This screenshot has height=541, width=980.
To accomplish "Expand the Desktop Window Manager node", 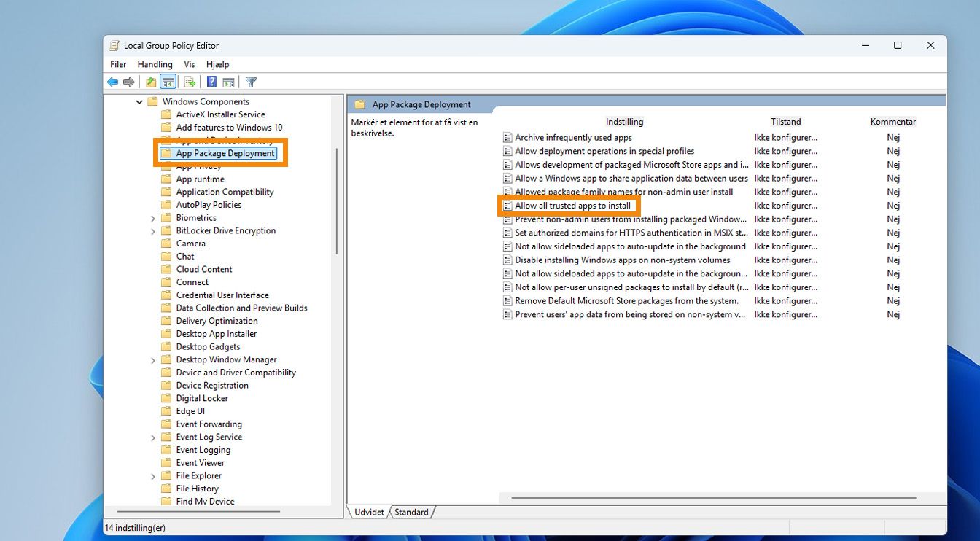I will click(153, 360).
